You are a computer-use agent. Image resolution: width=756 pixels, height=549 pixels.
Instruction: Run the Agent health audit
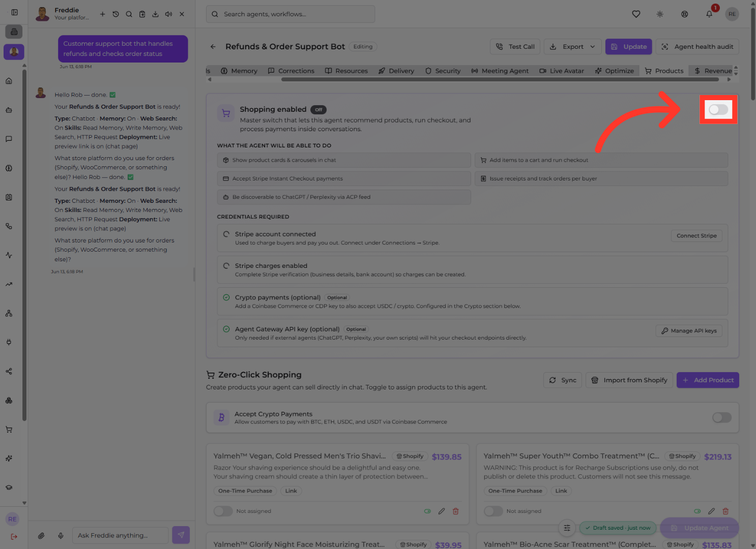click(697, 47)
